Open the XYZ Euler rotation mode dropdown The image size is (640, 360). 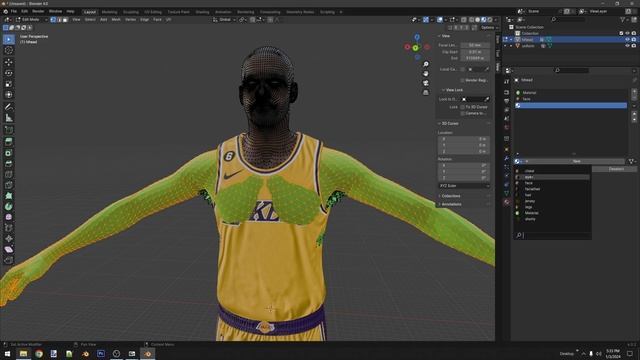click(464, 186)
